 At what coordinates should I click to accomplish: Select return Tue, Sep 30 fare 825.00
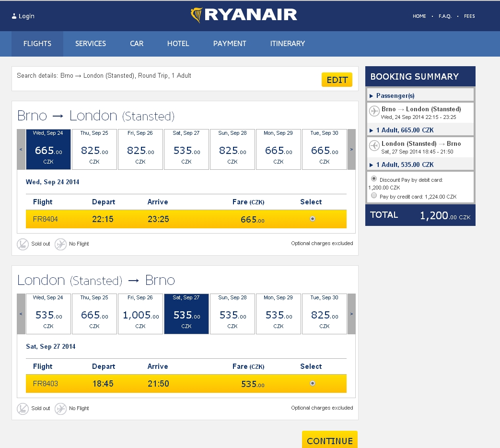pyautogui.click(x=324, y=314)
